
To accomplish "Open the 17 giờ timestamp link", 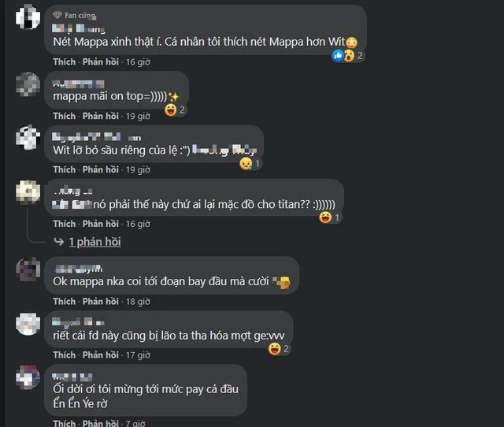I will pos(138,355).
